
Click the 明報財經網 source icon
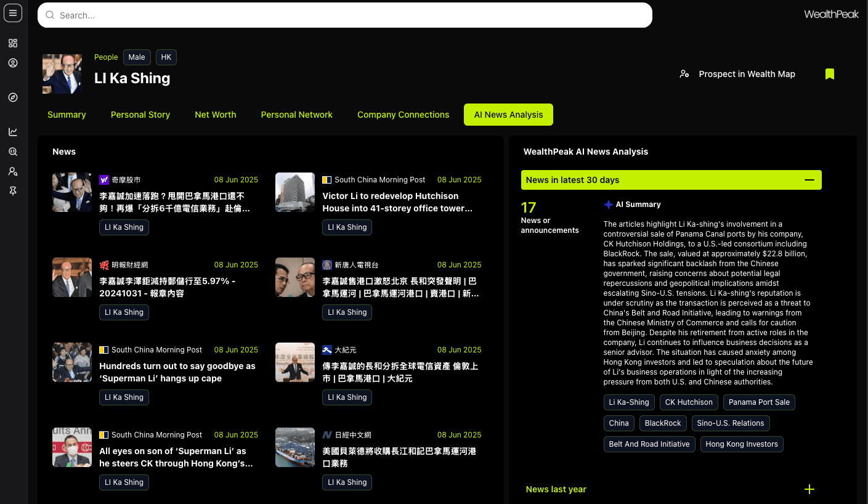pos(104,265)
